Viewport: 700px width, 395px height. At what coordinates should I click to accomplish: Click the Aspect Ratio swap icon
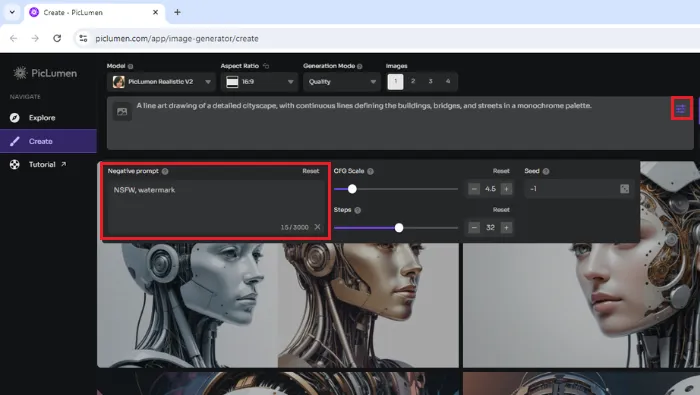pyautogui.click(x=266, y=66)
